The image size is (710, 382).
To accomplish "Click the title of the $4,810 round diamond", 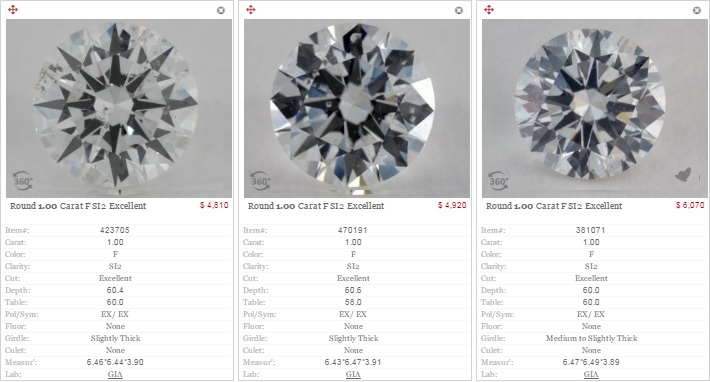I will [x=78, y=206].
